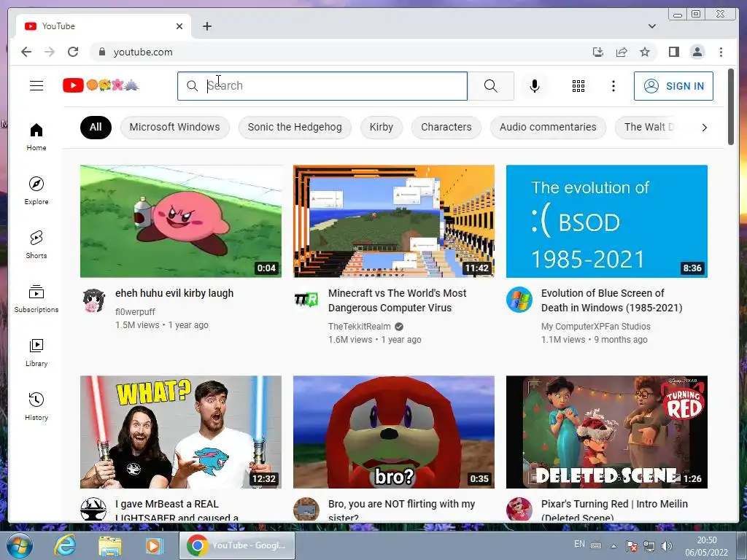Open the Windows Start menu
This screenshot has width=747, height=560.
pos(19,545)
